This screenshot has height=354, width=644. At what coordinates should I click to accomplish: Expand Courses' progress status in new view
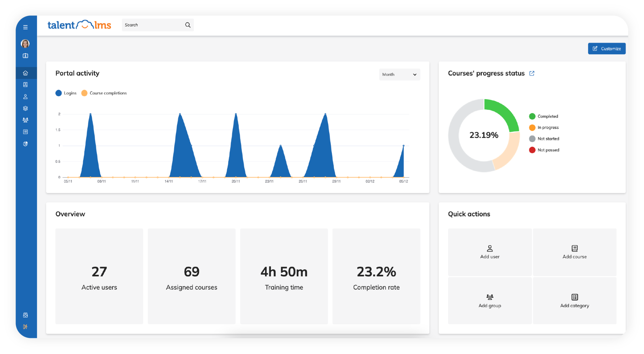(x=532, y=73)
